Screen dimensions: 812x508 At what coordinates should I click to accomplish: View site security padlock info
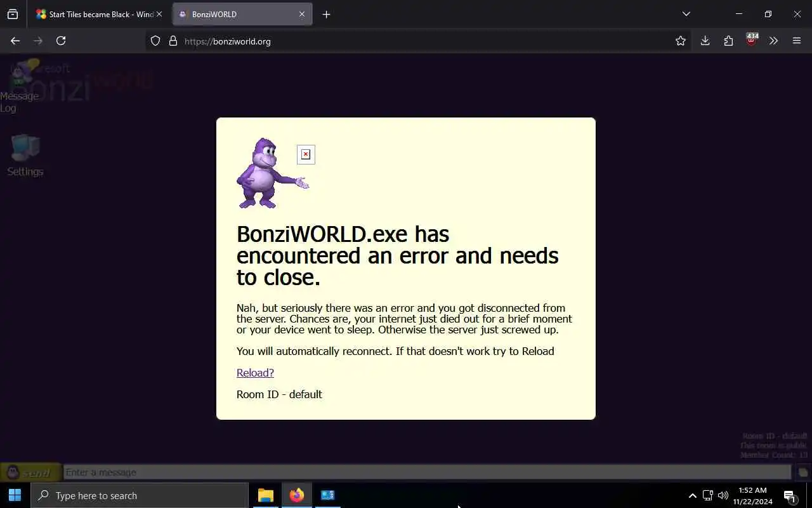pos(173,41)
